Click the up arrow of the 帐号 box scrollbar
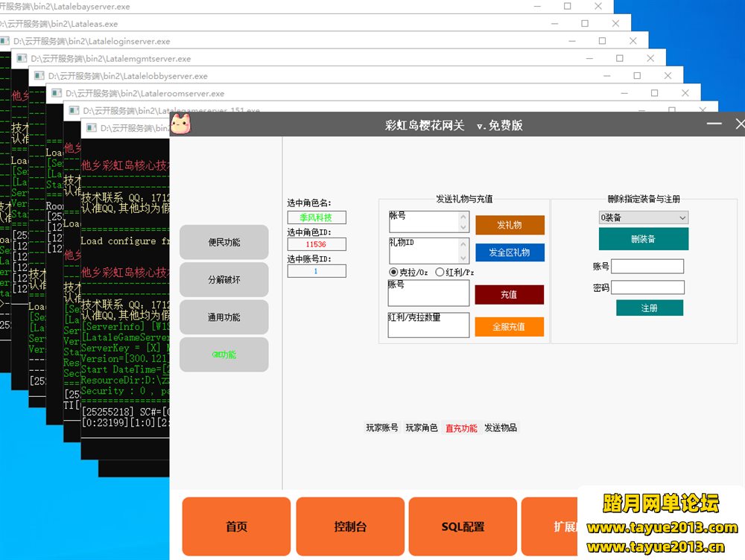The width and height of the screenshot is (745, 560). tap(463, 216)
